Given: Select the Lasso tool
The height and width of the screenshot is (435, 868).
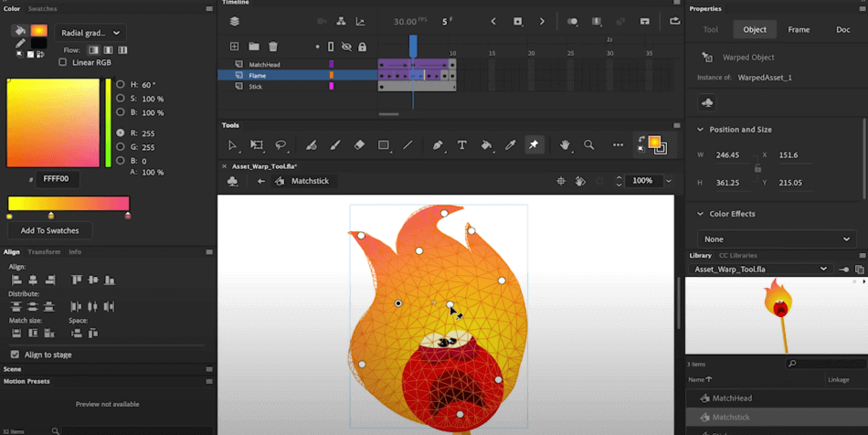Looking at the screenshot, I should tap(281, 145).
